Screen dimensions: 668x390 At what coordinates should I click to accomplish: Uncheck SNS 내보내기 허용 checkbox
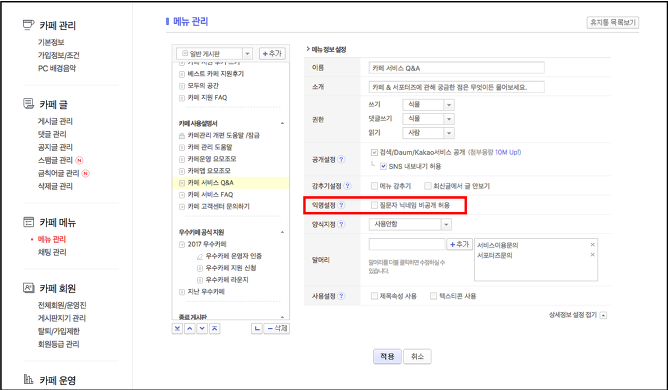[383, 166]
